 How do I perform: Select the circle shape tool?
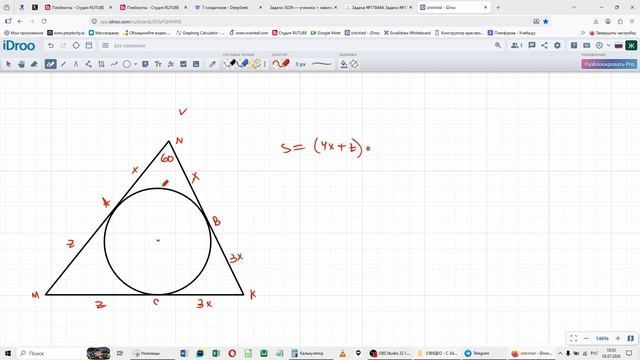coord(127,64)
